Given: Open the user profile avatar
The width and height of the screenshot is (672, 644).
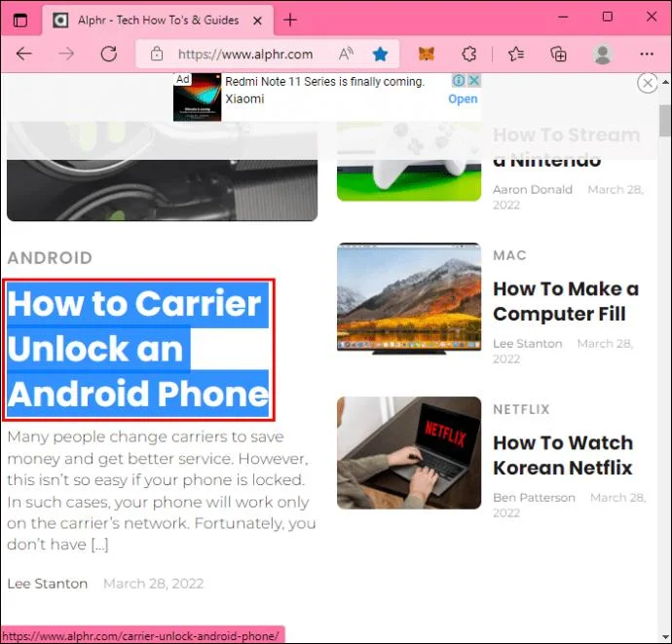Looking at the screenshot, I should (603, 54).
